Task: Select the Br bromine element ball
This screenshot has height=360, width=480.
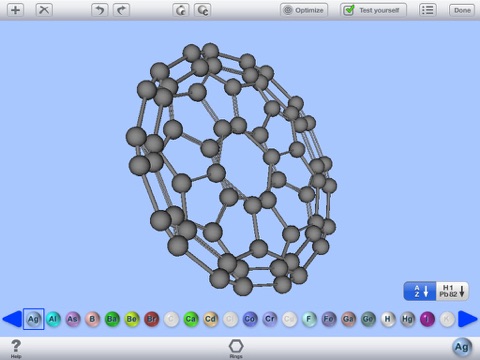Action: (151, 319)
